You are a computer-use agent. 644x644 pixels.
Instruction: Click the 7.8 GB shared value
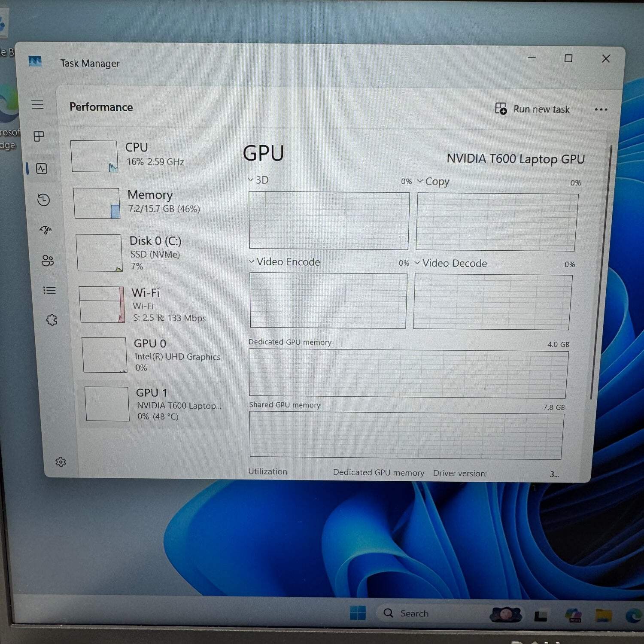[x=554, y=407]
